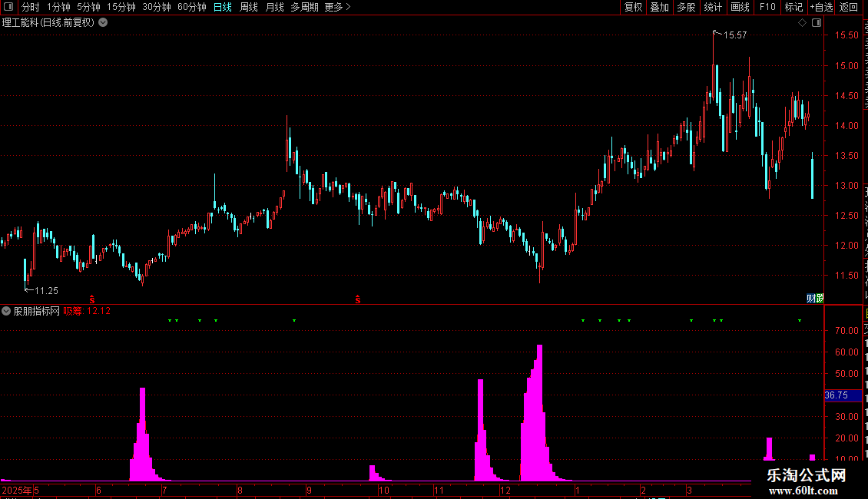Switch to 日线 daily chart
This screenshot has width=868, height=499.
[223, 7]
